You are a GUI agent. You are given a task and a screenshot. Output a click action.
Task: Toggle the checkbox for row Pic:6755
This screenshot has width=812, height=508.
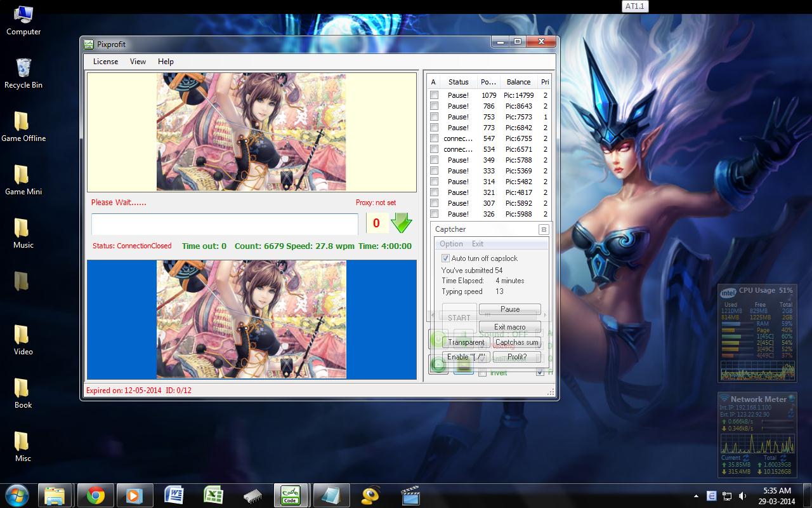(435, 138)
